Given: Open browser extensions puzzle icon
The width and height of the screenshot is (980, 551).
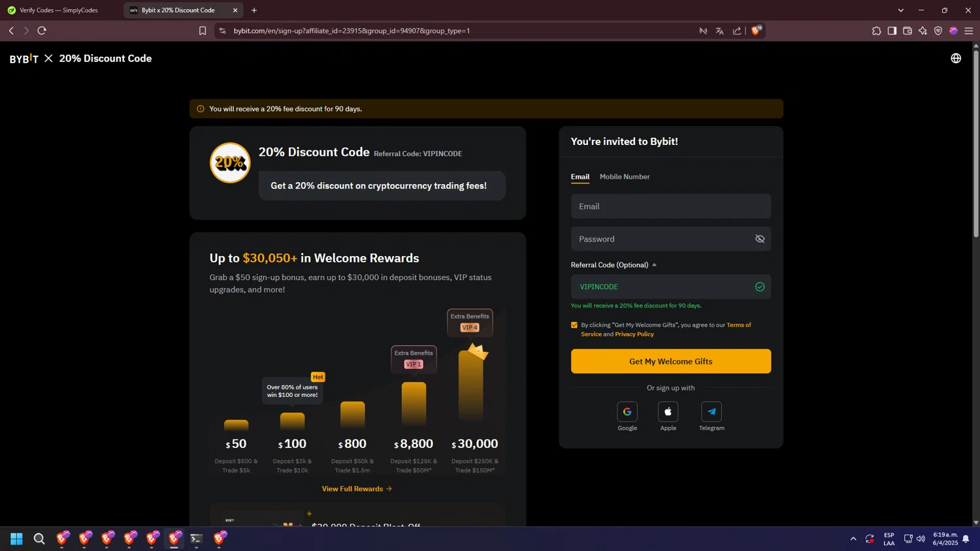Looking at the screenshot, I should click(x=877, y=31).
